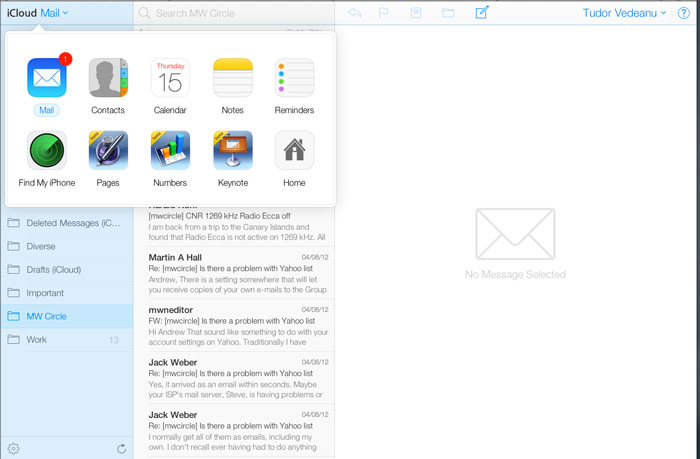700x459 pixels.
Task: Open the Notes app icon
Action: coord(233,78)
